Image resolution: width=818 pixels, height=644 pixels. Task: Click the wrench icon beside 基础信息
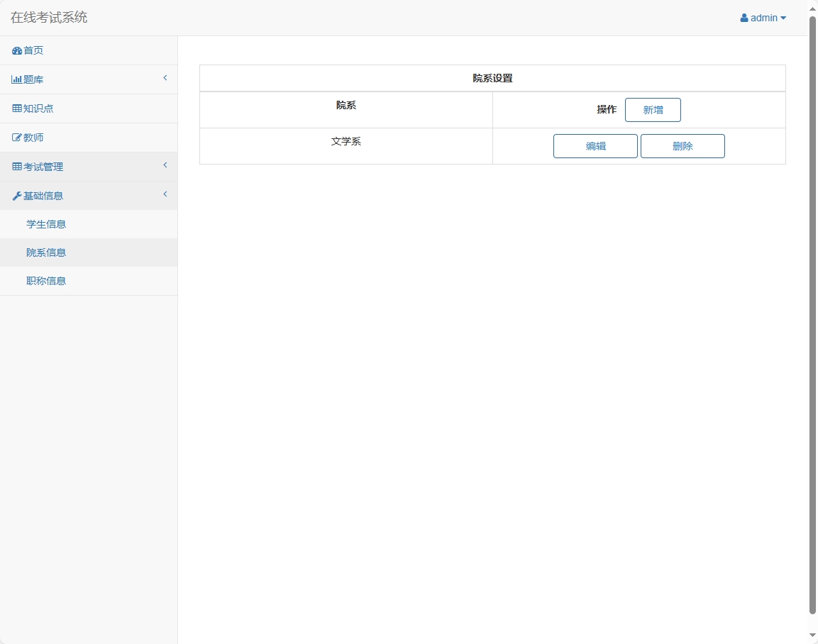tap(17, 196)
